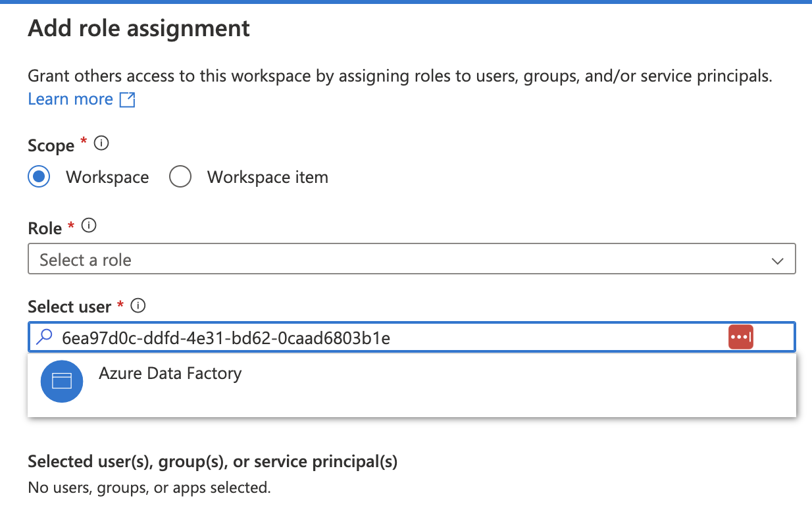The height and width of the screenshot is (529, 812).
Task: Click the search magnifier icon in user field
Action: 45,337
